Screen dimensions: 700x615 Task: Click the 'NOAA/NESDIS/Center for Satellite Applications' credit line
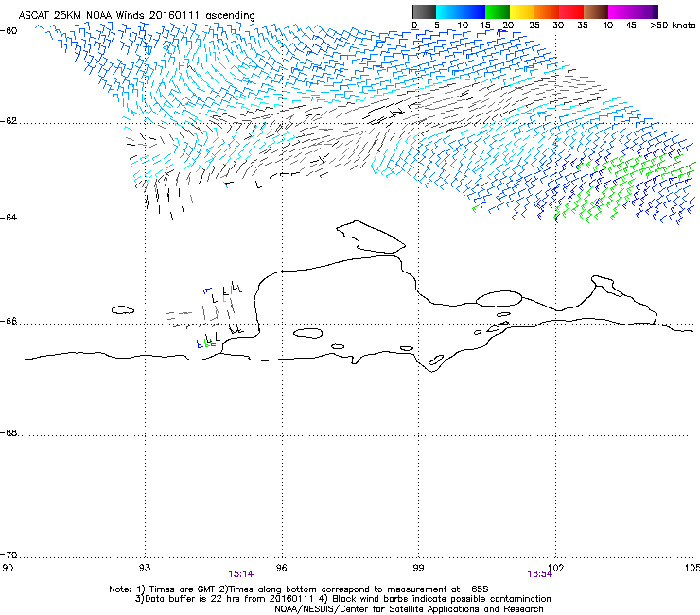click(409, 609)
